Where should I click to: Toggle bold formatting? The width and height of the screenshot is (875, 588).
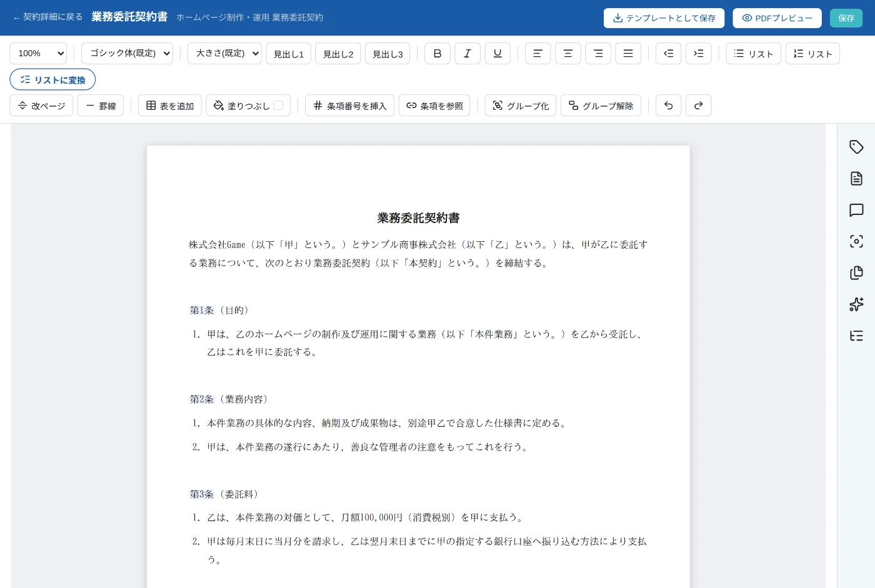437,54
